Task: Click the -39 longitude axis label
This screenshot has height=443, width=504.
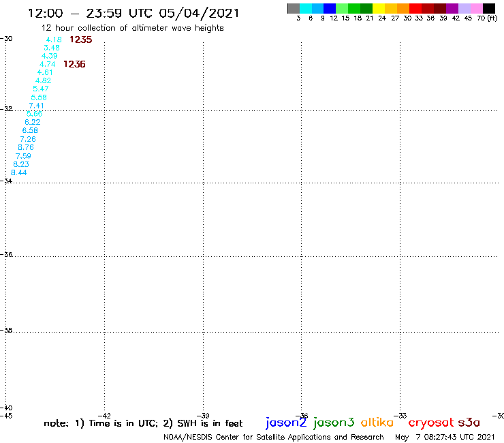Action: pos(203,416)
